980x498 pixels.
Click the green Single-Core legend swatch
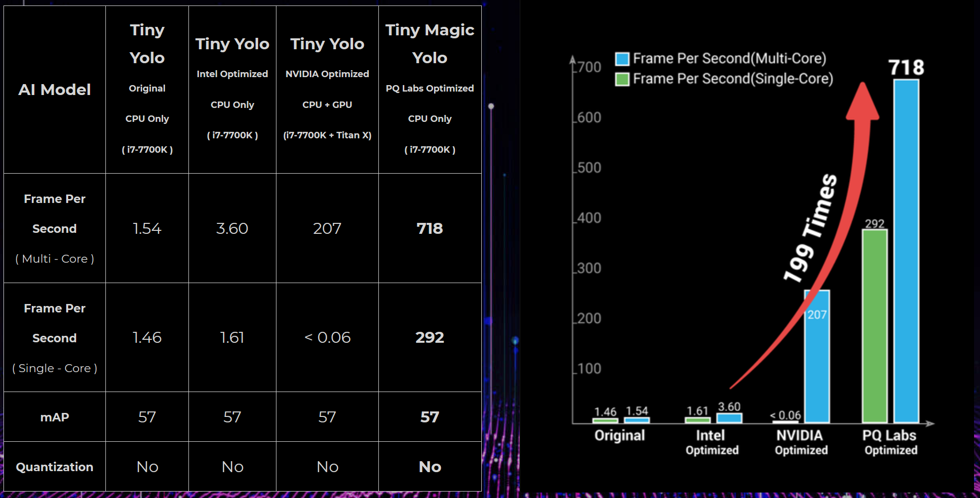point(622,79)
